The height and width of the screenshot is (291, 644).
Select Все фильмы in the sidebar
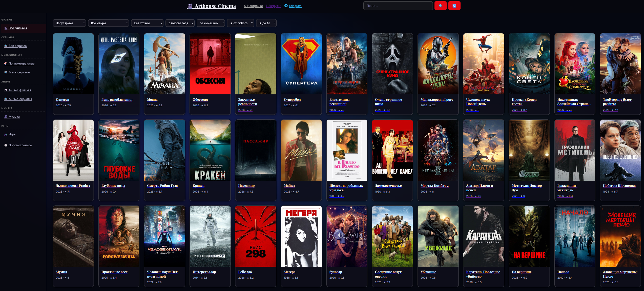(23, 28)
